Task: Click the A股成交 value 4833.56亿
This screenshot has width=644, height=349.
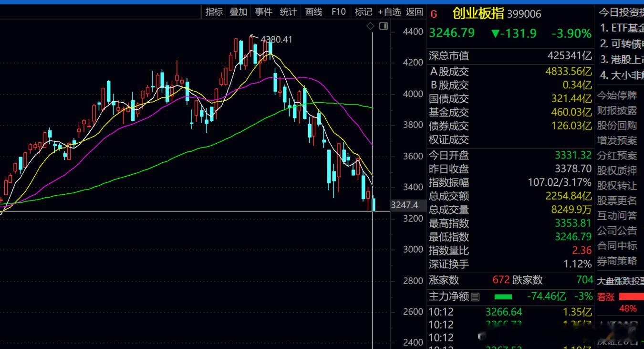Action: point(569,72)
